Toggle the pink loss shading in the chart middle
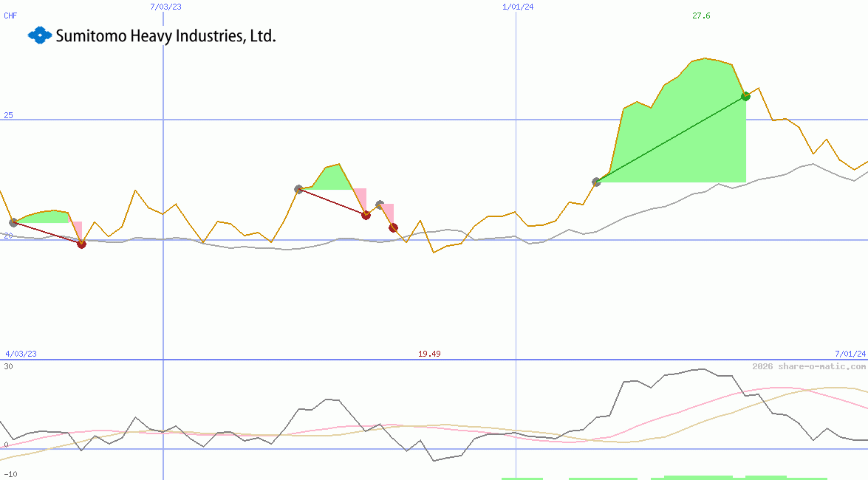The width and height of the screenshot is (868, 480). tap(360, 198)
